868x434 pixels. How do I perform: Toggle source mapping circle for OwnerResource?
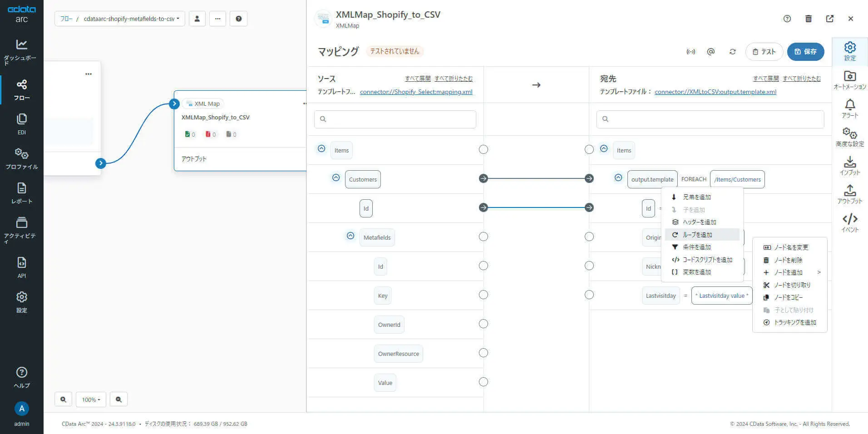[483, 353]
